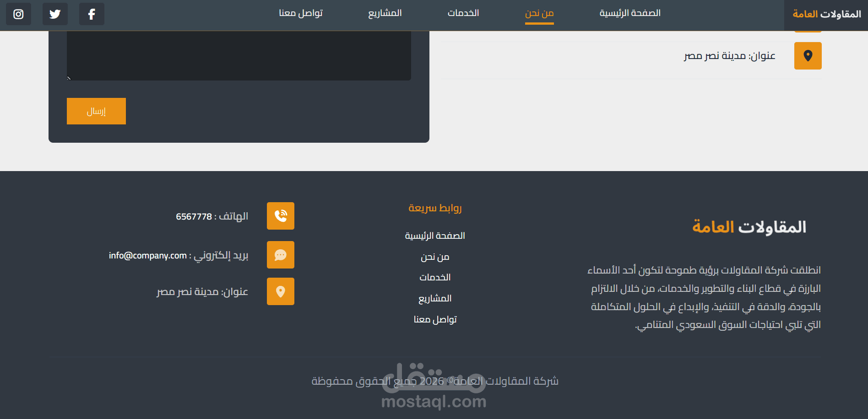Click the footer phone number 6567778
This screenshot has width=868, height=419.
coord(194,216)
